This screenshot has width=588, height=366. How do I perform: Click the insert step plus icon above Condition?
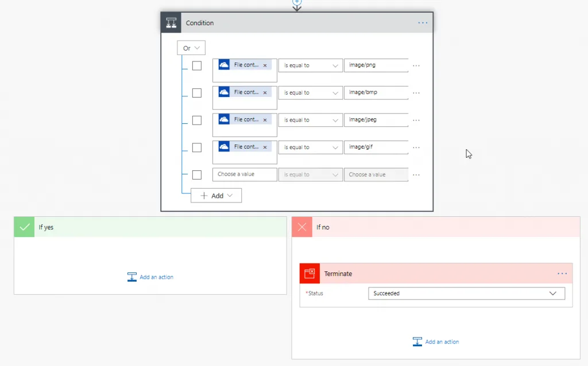click(x=297, y=2)
